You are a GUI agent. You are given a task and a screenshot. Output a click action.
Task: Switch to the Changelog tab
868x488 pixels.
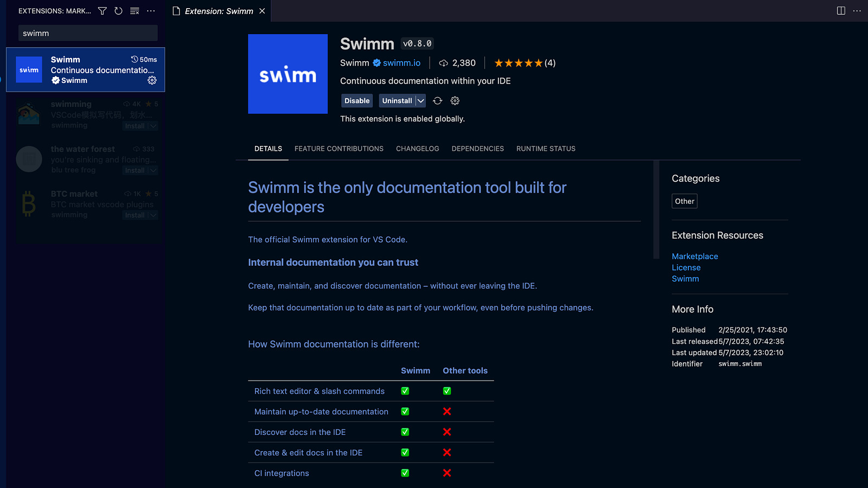pos(417,149)
